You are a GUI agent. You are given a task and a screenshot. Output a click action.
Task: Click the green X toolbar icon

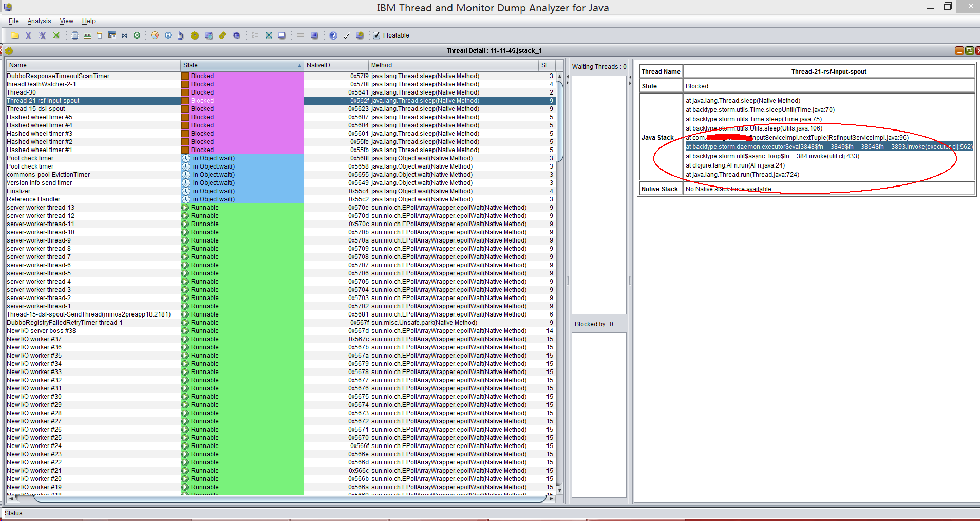click(56, 35)
